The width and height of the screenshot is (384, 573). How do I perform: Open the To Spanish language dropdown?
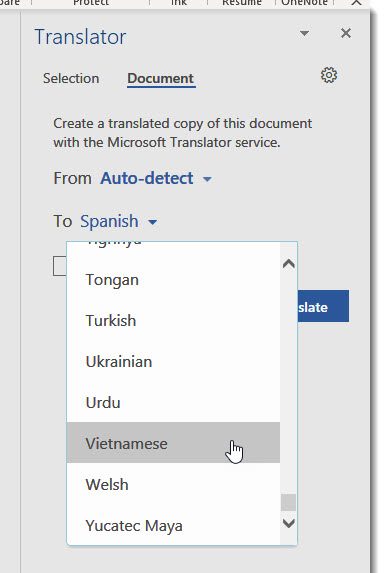pos(152,222)
